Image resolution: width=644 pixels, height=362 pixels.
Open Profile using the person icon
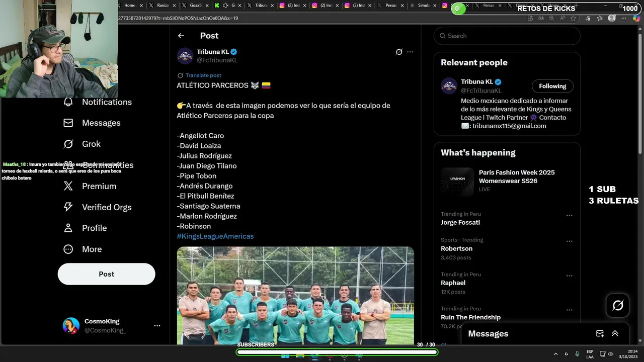68,228
